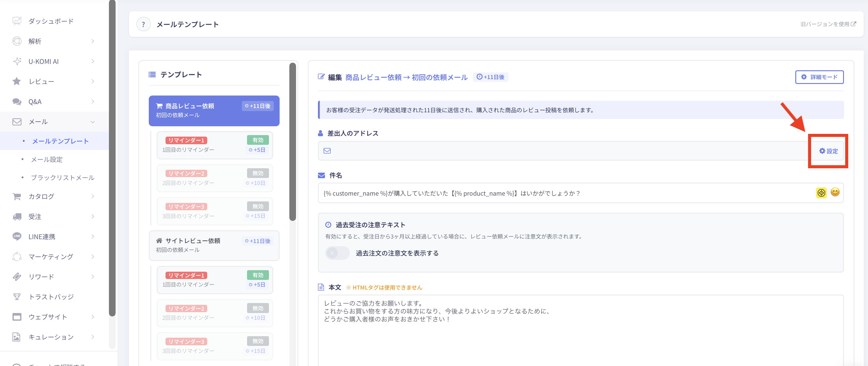Click the トラストバッジ trophy icon
The image size is (868, 366).
pyautogui.click(x=17, y=297)
